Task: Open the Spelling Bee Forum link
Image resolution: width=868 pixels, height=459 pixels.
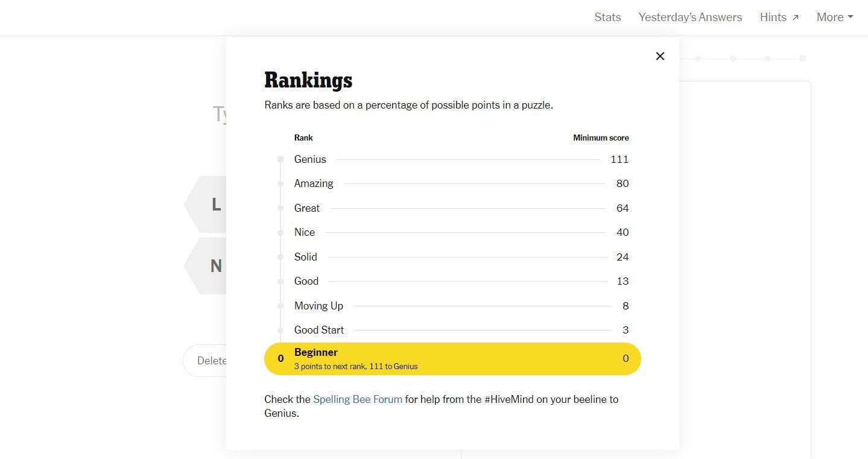Action: (357, 399)
